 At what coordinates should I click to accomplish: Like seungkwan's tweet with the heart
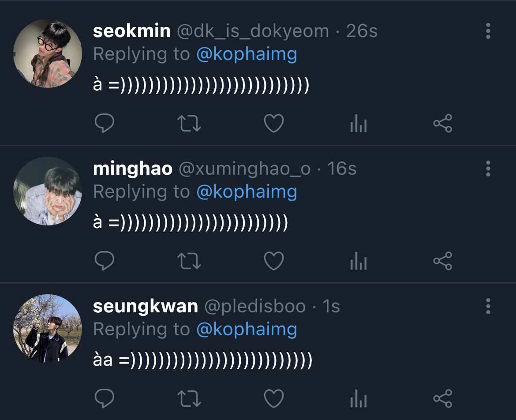(x=274, y=398)
